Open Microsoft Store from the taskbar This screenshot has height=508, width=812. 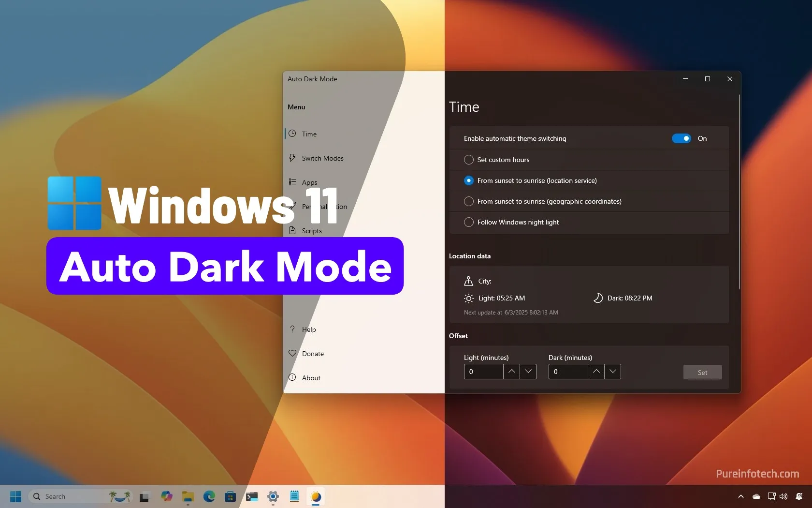231,496
